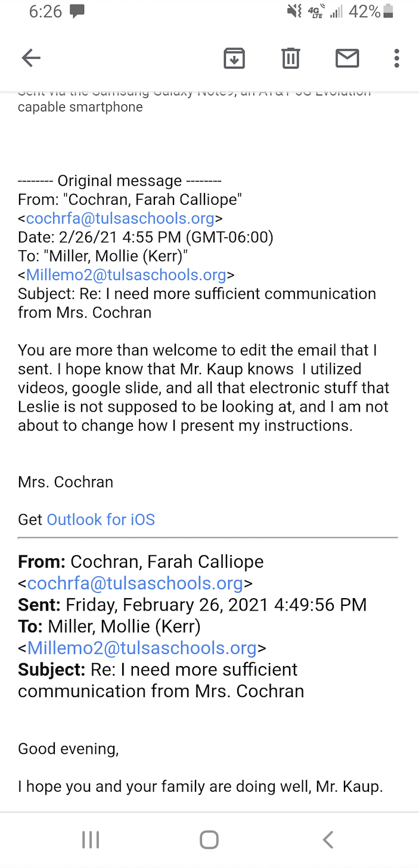Tap the Mrs. Cochran signature line

(x=66, y=481)
